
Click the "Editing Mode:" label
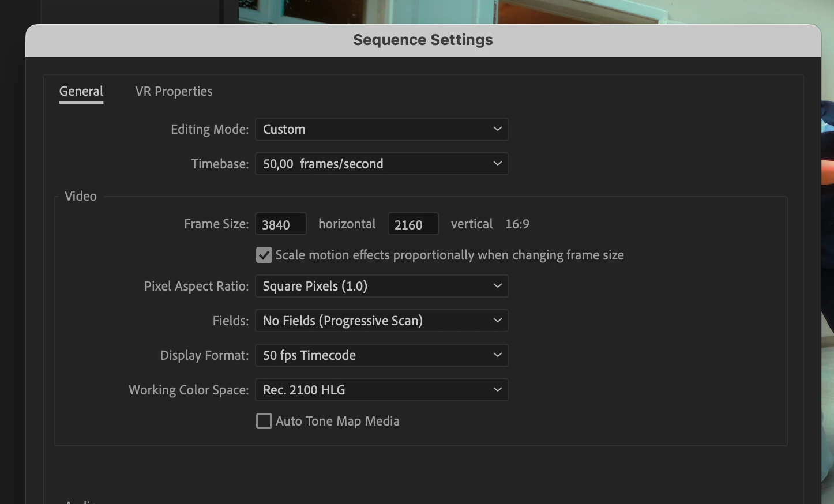pos(209,129)
